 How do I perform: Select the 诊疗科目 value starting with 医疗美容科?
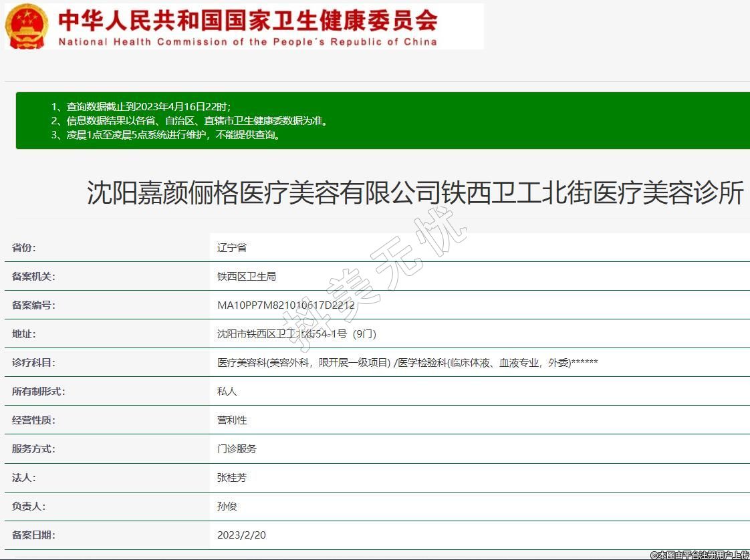[407, 363]
